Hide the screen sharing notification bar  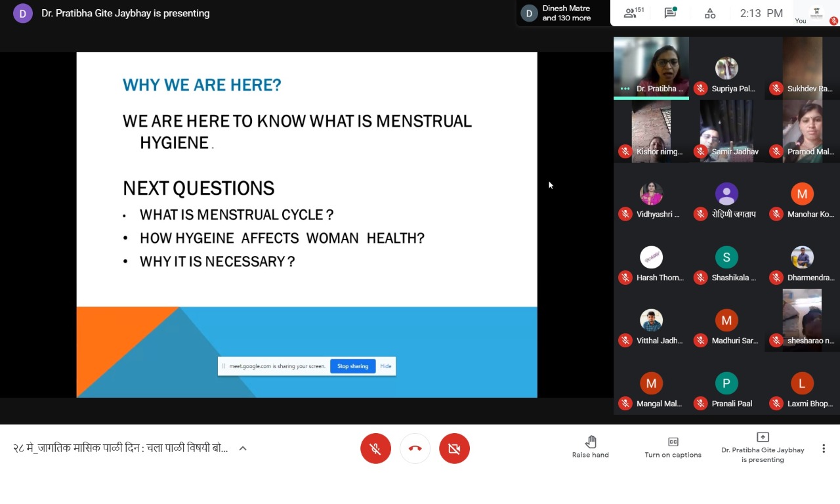click(x=386, y=366)
